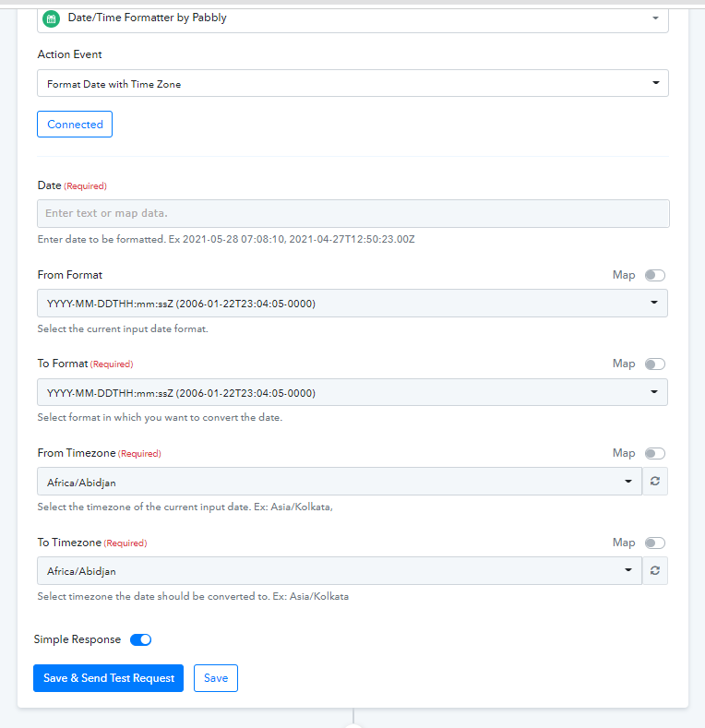Enable Map switch for From Timezone
Image resolution: width=705 pixels, height=728 pixels.
click(x=655, y=453)
